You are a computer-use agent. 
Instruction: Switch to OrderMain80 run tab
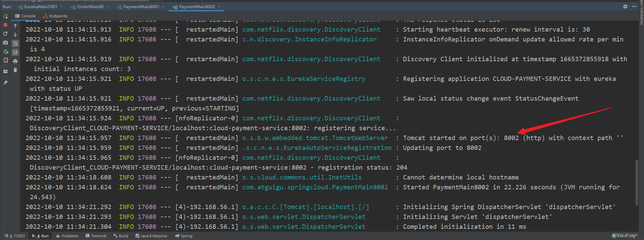click(87, 7)
